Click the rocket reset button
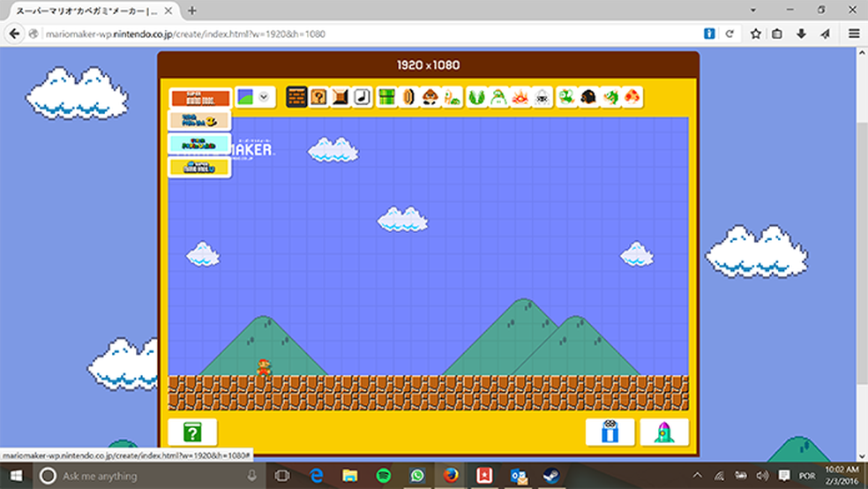 (x=664, y=432)
